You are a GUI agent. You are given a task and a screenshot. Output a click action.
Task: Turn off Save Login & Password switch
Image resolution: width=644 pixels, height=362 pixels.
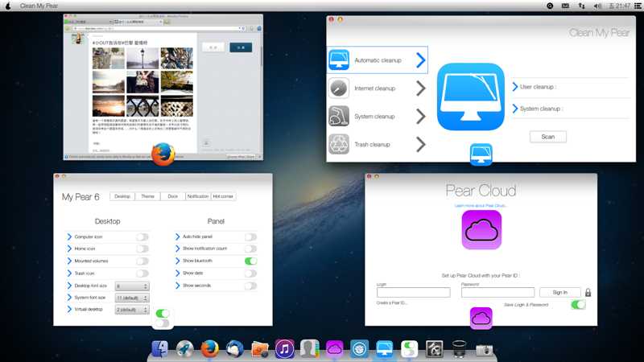(x=578, y=305)
